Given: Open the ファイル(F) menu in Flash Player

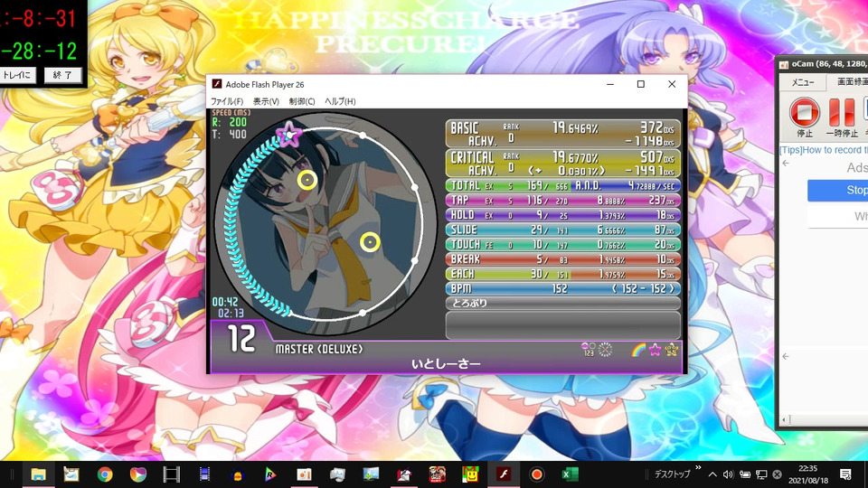Looking at the screenshot, I should 227,101.
